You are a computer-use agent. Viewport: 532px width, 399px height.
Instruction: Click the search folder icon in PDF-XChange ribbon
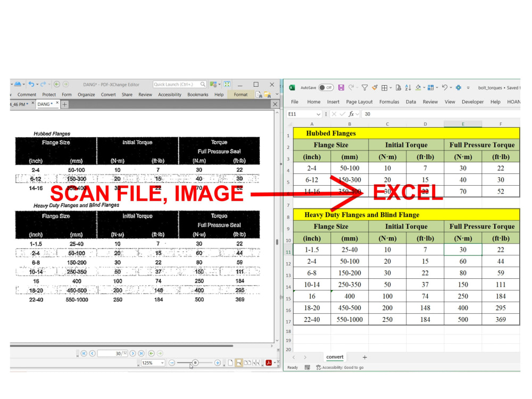click(x=268, y=95)
